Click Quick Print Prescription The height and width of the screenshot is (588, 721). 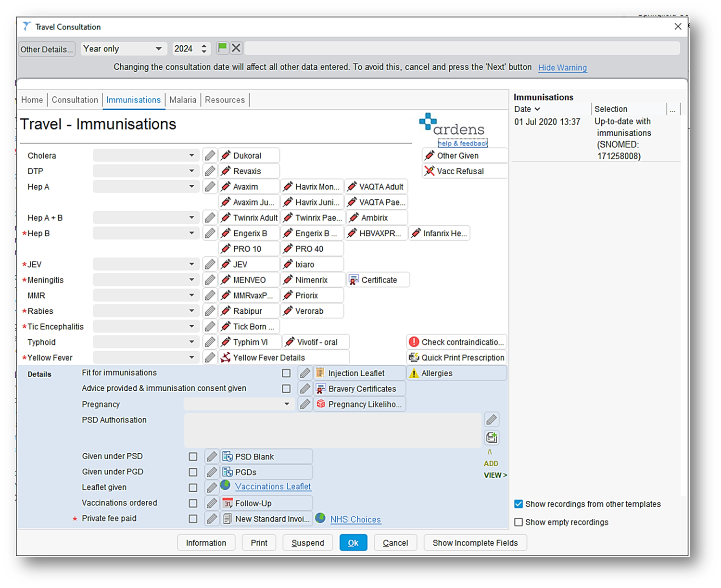[456, 358]
